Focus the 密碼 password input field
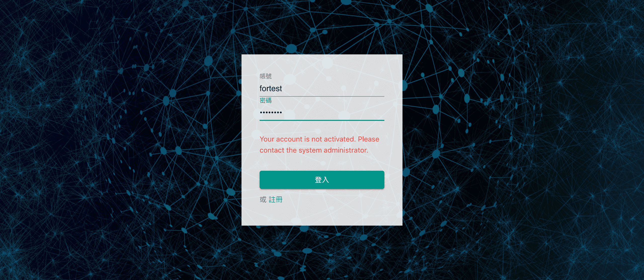The height and width of the screenshot is (280, 644). click(x=322, y=113)
